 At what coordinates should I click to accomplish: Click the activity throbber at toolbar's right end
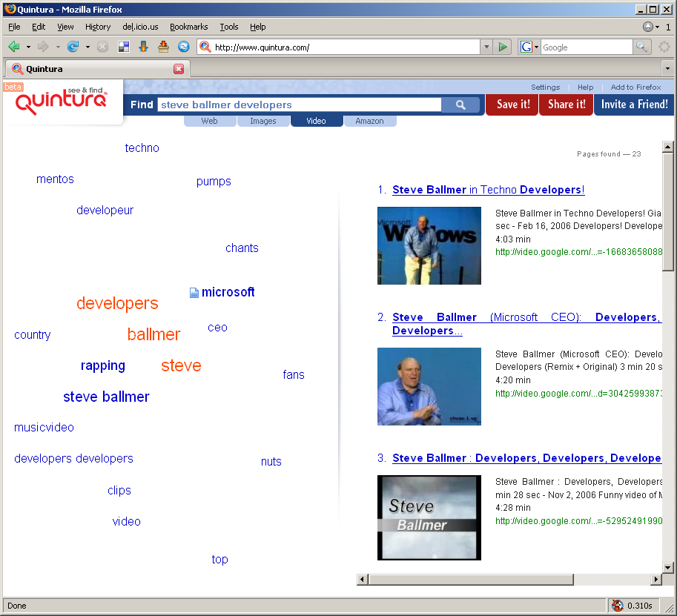[664, 47]
